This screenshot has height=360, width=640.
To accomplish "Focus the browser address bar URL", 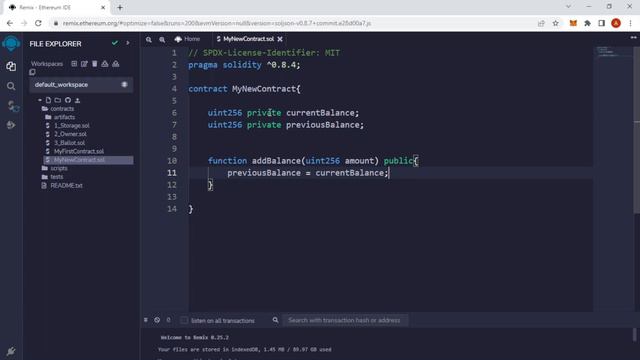I will pyautogui.click(x=217, y=23).
